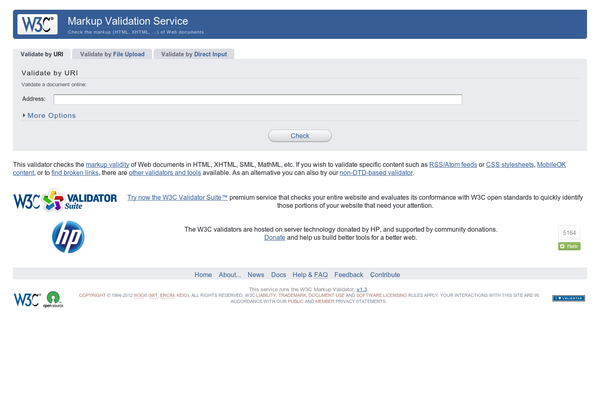Select the Validate by URI tab
This screenshot has width=600, height=420.
click(x=42, y=54)
